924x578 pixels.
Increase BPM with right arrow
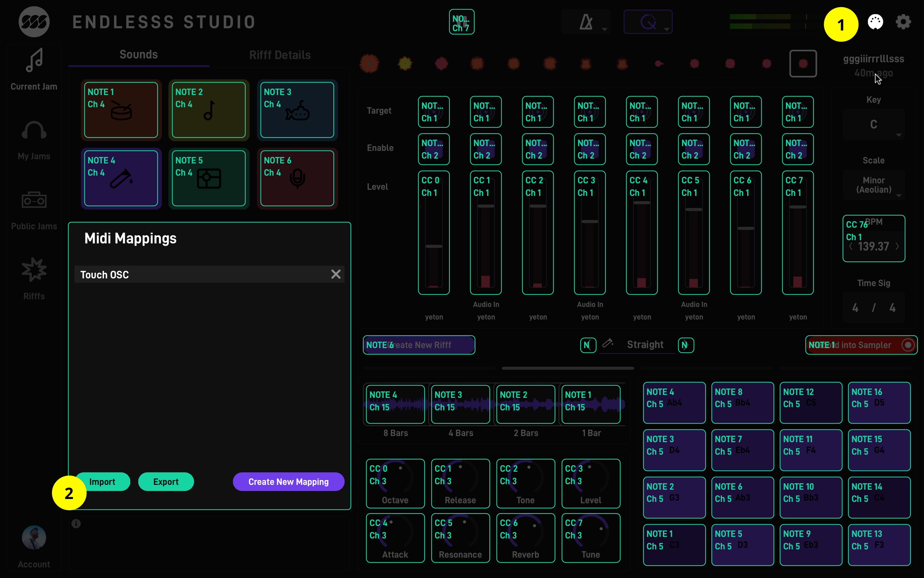point(897,247)
